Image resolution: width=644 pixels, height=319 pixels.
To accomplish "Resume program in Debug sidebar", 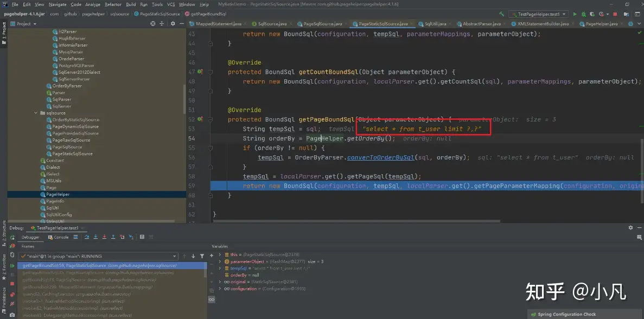I will pyautogui.click(x=12, y=266).
